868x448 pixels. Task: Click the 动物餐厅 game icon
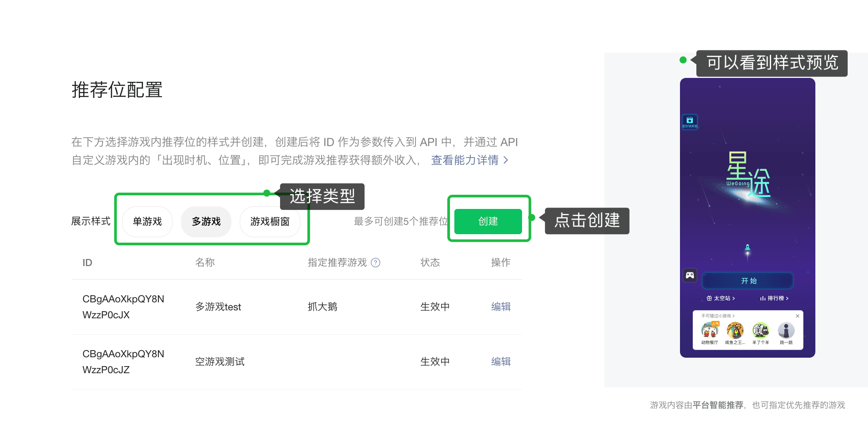coord(710,330)
